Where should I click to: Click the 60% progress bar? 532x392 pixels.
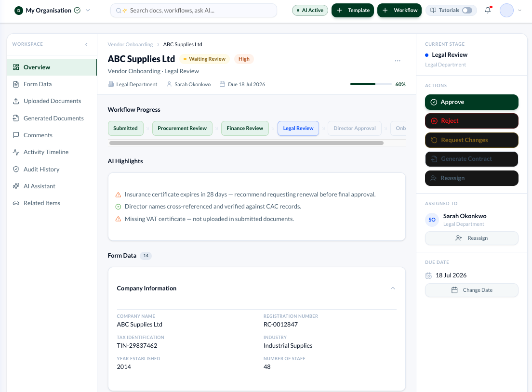pyautogui.click(x=371, y=84)
